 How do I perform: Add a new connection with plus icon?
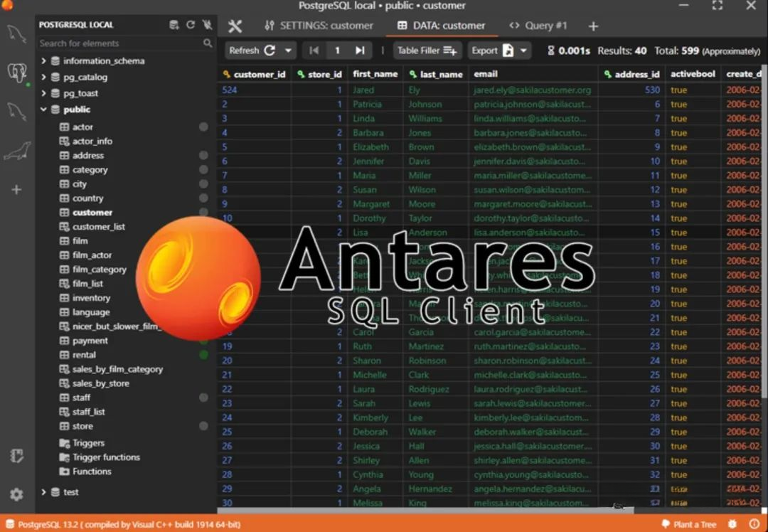pos(16,190)
